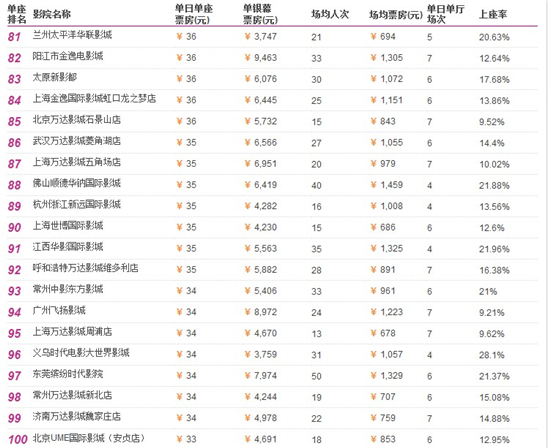Select 太原新影都 cinema name

(x=55, y=77)
